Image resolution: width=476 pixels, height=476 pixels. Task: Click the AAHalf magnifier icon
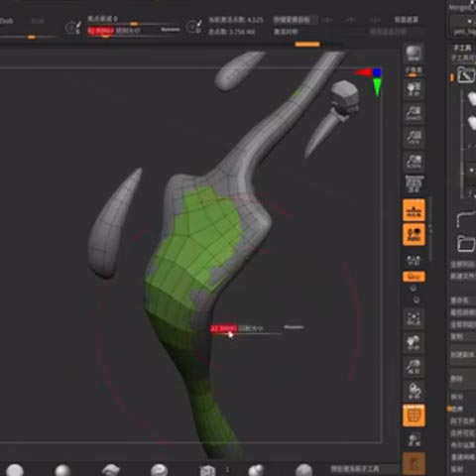(414, 162)
